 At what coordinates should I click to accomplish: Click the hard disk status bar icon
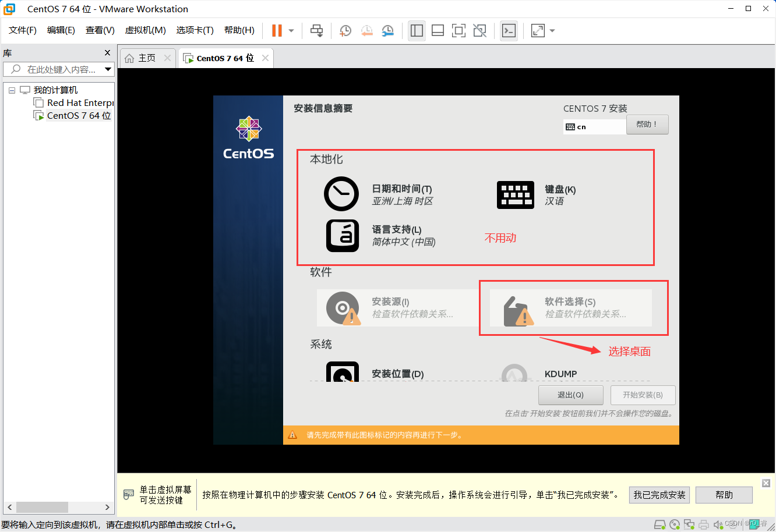659,524
